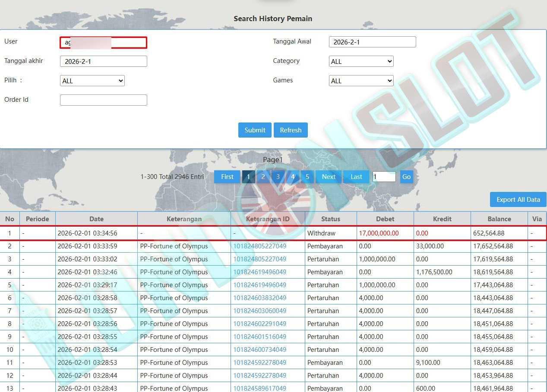This screenshot has height=392, width=547.
Task: Edit the Tanggal Awal date field
Action: coord(372,42)
